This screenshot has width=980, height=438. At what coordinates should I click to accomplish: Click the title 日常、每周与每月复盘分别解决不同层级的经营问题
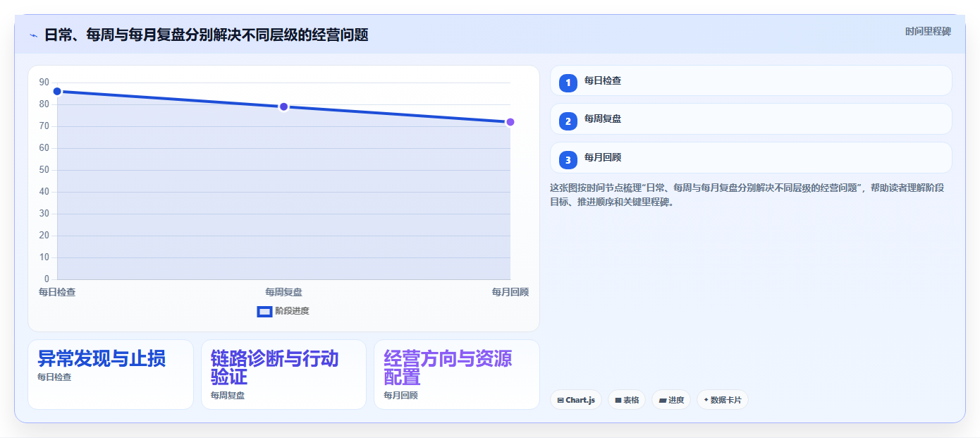coord(206,35)
